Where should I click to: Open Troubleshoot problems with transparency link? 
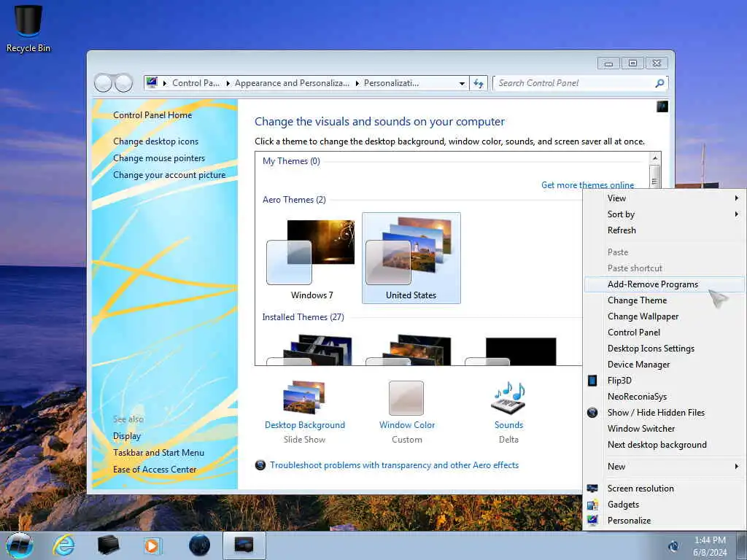coord(394,465)
